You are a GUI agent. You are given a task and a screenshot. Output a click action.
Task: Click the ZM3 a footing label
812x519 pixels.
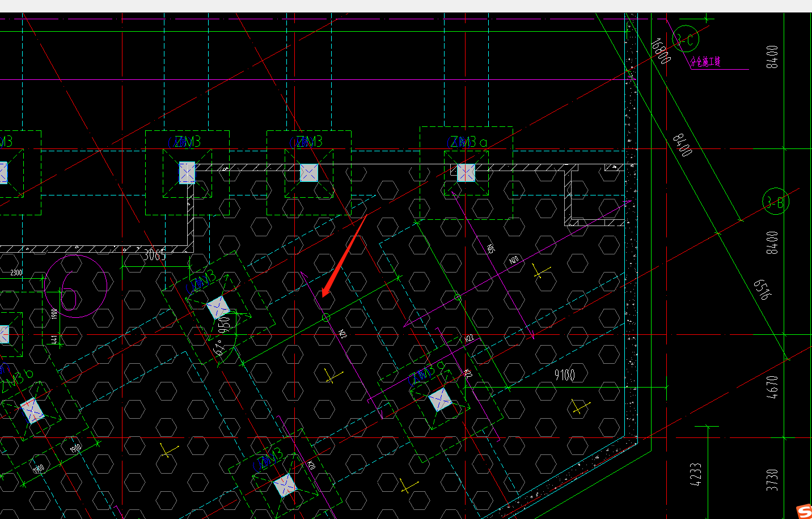pyautogui.click(x=468, y=142)
